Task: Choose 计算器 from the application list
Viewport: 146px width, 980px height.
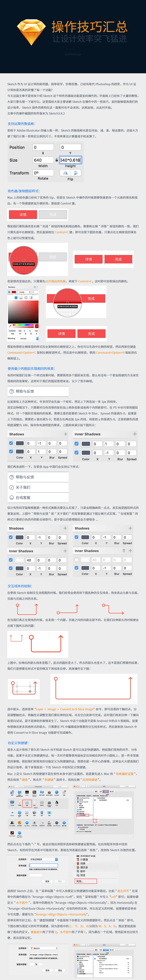Action: 84,859
